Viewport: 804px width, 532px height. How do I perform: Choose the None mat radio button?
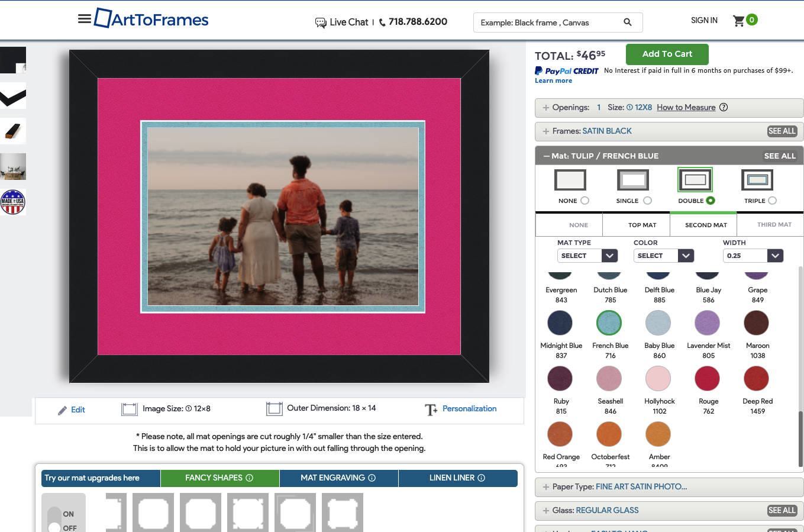coord(585,201)
